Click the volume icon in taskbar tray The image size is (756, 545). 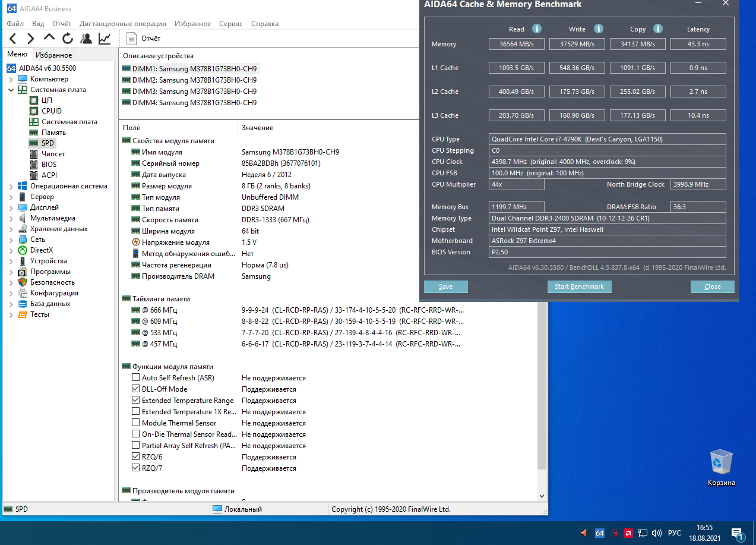pos(657,533)
